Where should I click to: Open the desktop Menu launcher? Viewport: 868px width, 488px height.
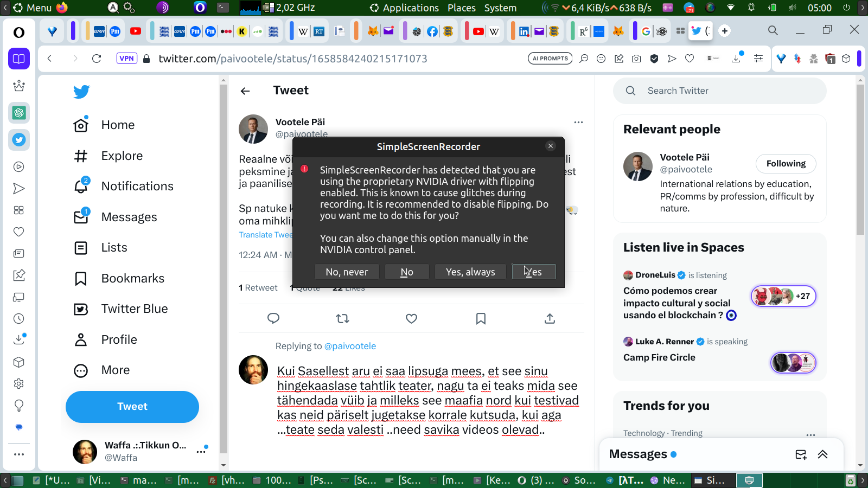[33, 8]
